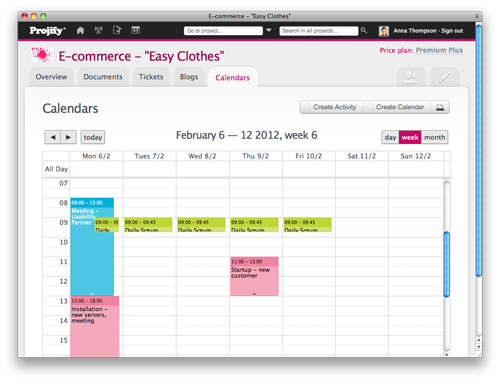
Task: Go to next week arrow
Action: (x=68, y=137)
